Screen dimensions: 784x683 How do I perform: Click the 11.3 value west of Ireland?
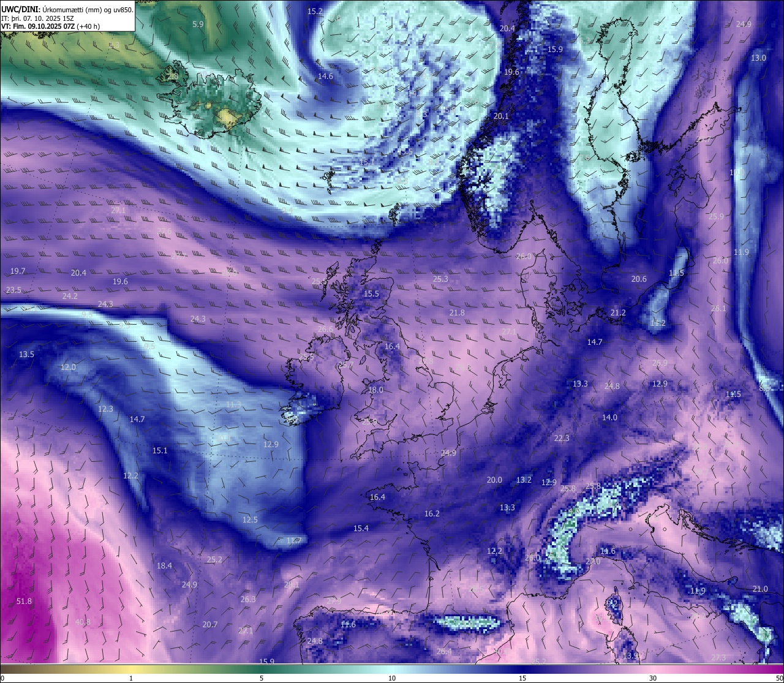coord(233,405)
